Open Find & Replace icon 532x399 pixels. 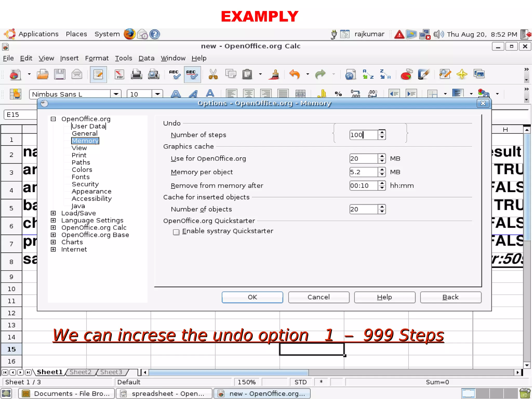click(x=445, y=75)
